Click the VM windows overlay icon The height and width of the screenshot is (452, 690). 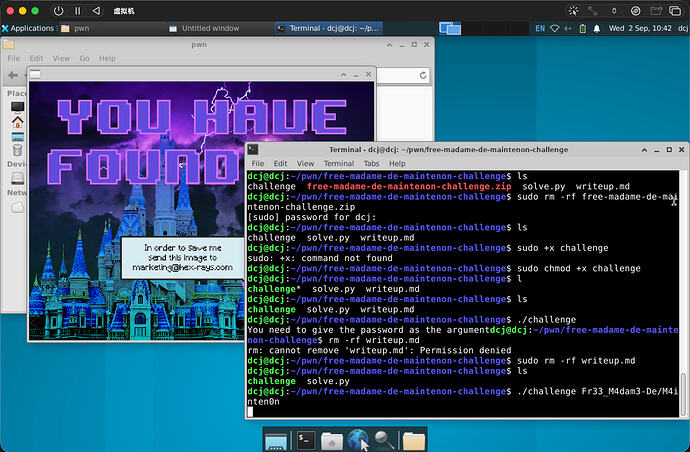click(x=675, y=11)
